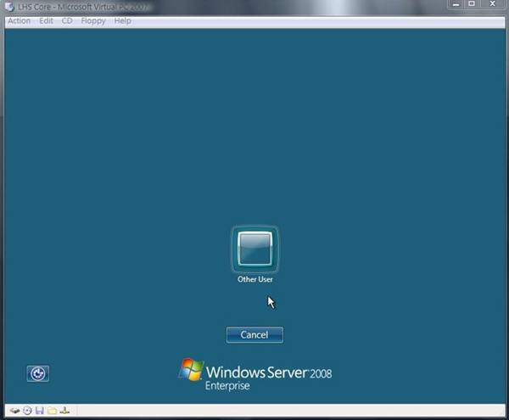Open the Help menu

(x=122, y=20)
